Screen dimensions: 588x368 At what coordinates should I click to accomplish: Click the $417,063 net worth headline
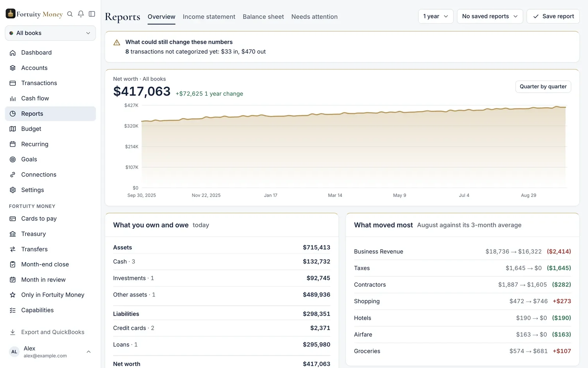click(x=142, y=91)
